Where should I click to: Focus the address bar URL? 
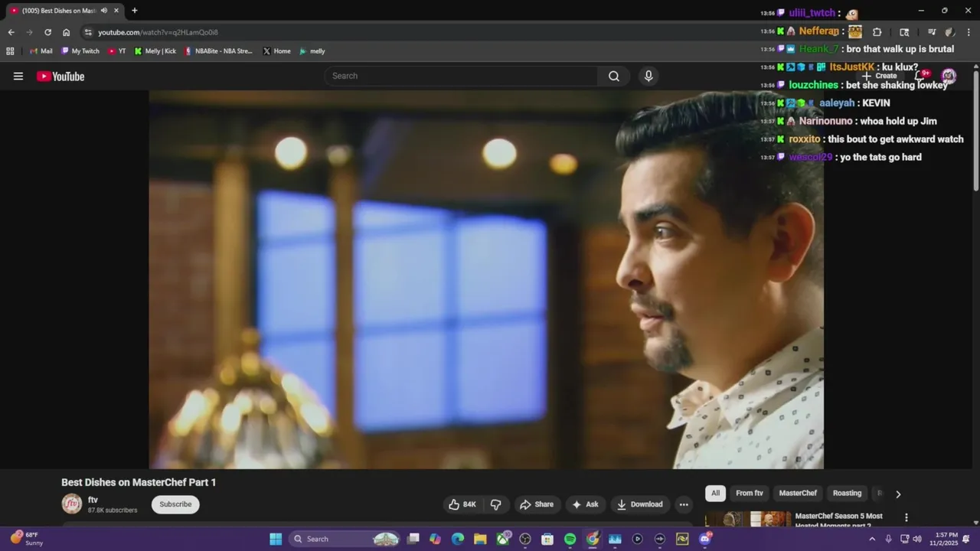point(158,32)
